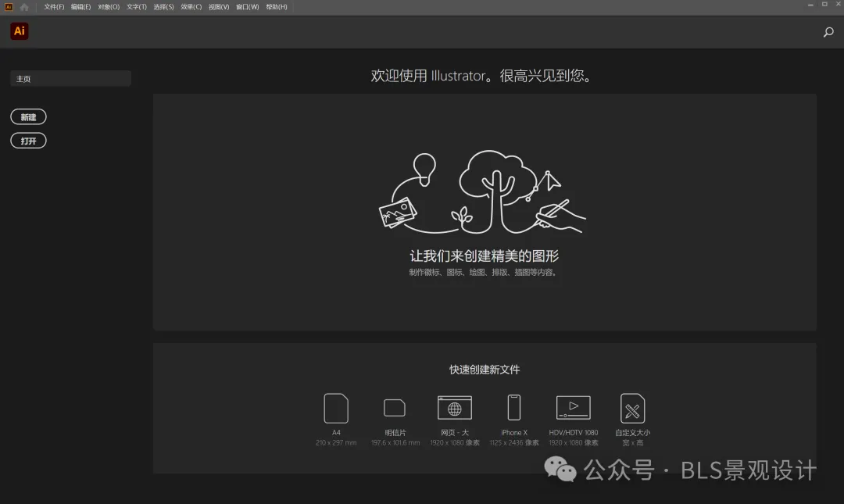Choose the 明信片 postcard preset icon
The image size is (844, 504).
click(x=395, y=408)
